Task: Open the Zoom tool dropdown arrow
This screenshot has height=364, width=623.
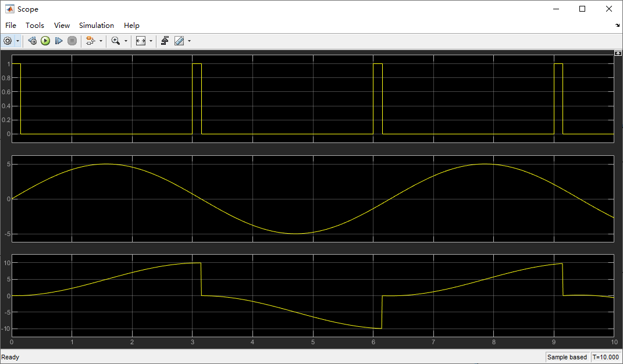Action: tap(126, 41)
